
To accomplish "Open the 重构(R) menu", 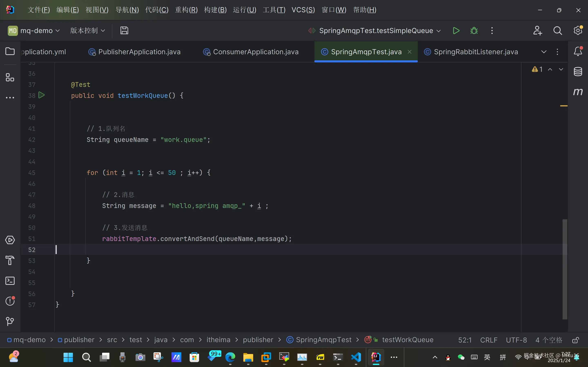I will click(186, 10).
